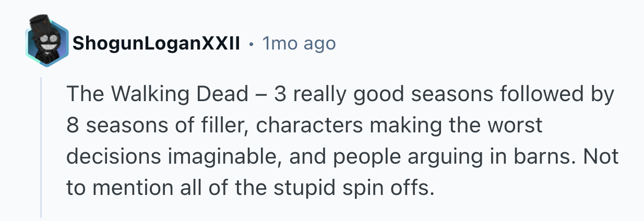Click the words "The Walking Dead"
The width and height of the screenshot is (644, 221).
[157, 95]
